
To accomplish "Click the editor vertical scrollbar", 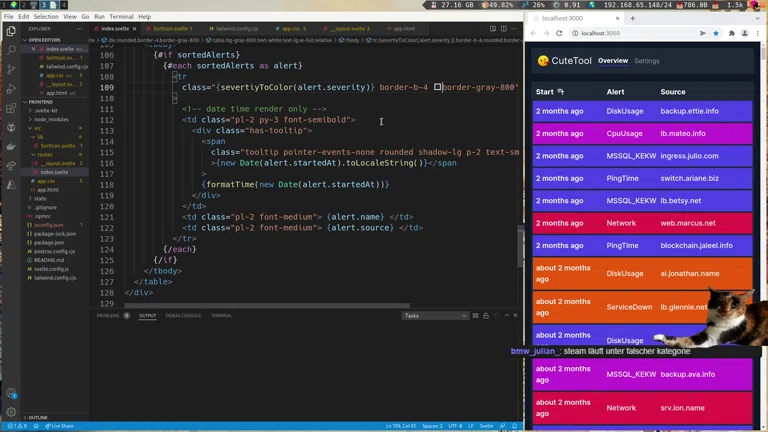I will (521, 246).
